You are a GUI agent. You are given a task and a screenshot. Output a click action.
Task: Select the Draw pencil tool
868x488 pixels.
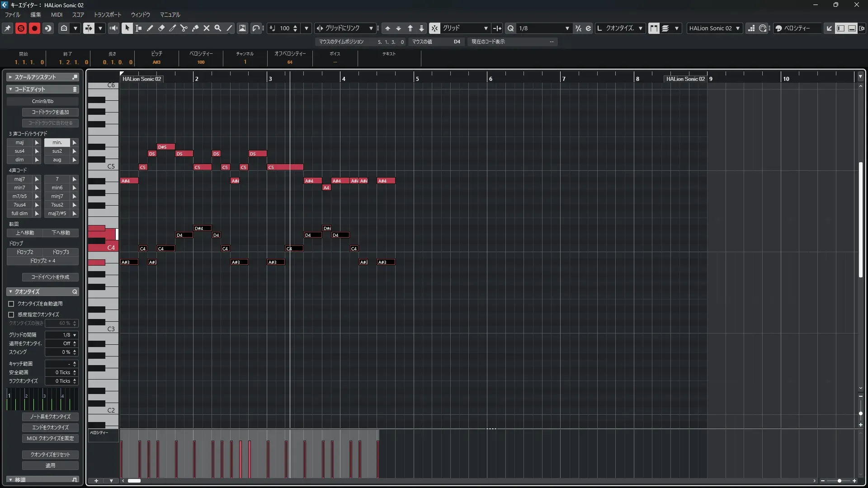150,28
